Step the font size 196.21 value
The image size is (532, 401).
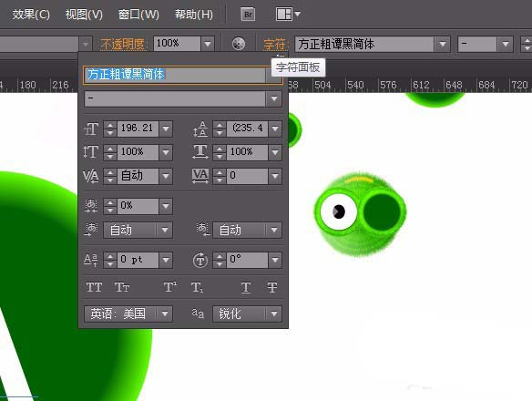pos(110,129)
